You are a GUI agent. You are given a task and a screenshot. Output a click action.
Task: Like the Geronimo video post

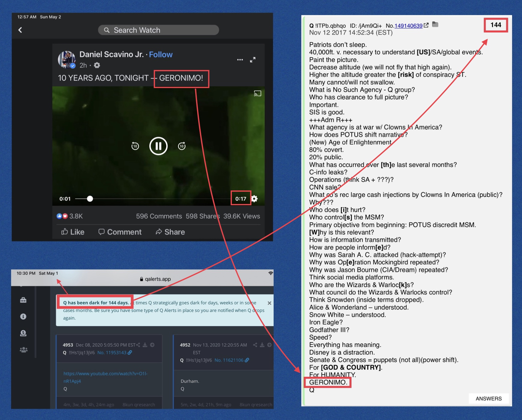[73, 232]
